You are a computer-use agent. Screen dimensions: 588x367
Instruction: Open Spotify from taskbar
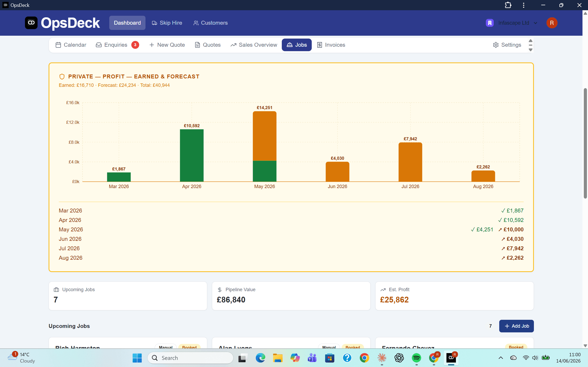[x=417, y=358]
